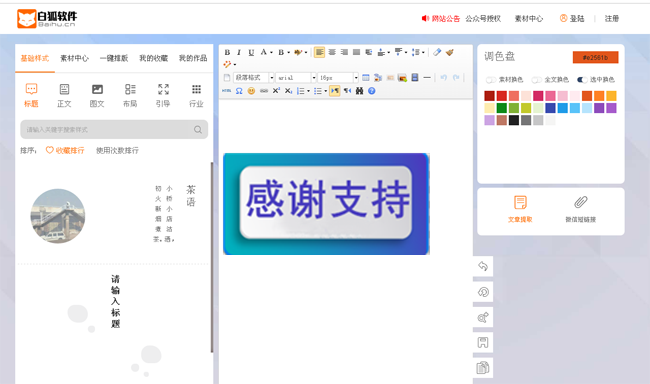Click the redo arrow in editor toolbar
This screenshot has height=384, width=650.
click(x=456, y=78)
